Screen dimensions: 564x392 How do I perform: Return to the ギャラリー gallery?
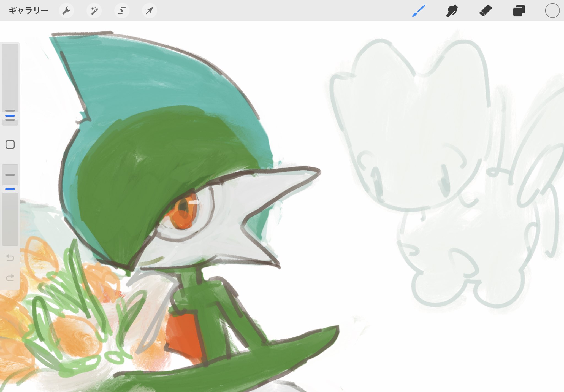point(29,11)
